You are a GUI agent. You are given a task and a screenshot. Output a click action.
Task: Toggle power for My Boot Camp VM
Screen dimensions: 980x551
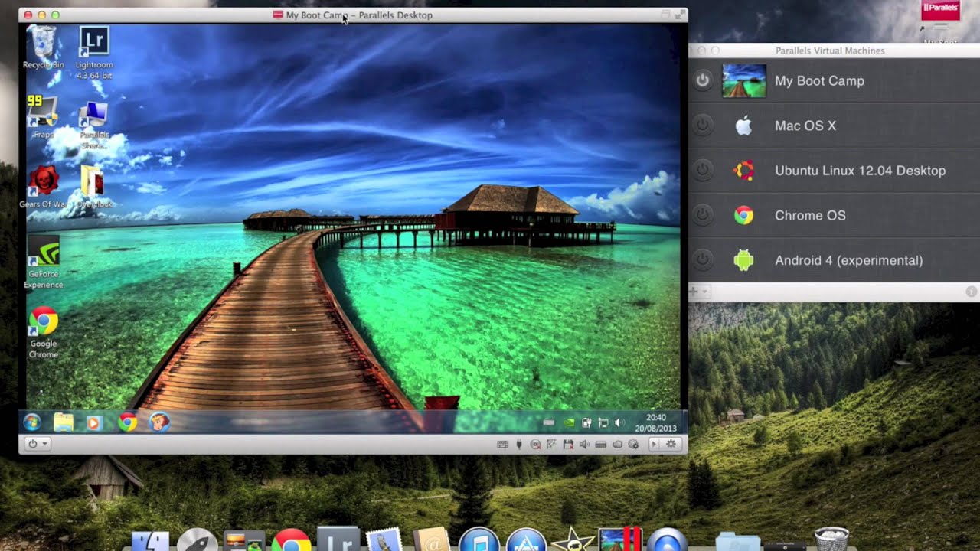point(702,80)
